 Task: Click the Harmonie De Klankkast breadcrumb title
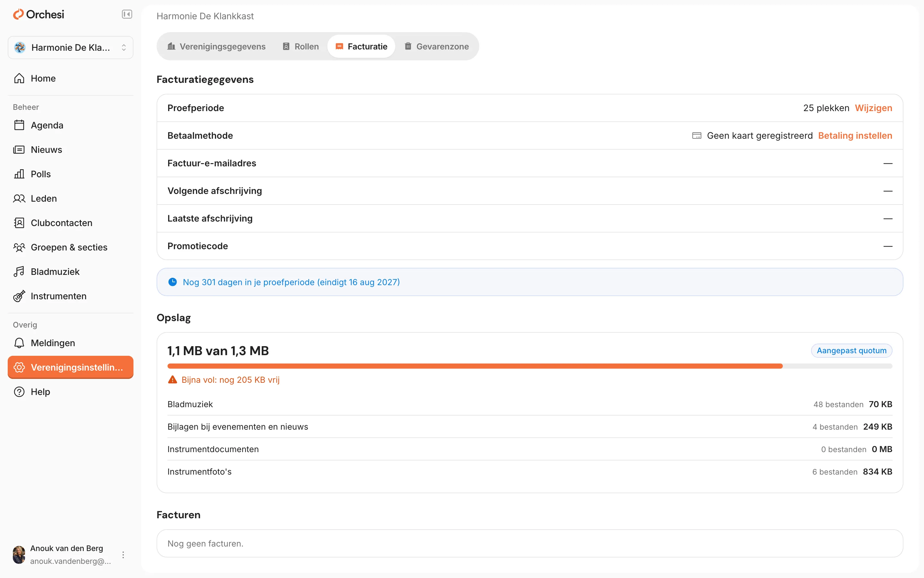click(205, 16)
